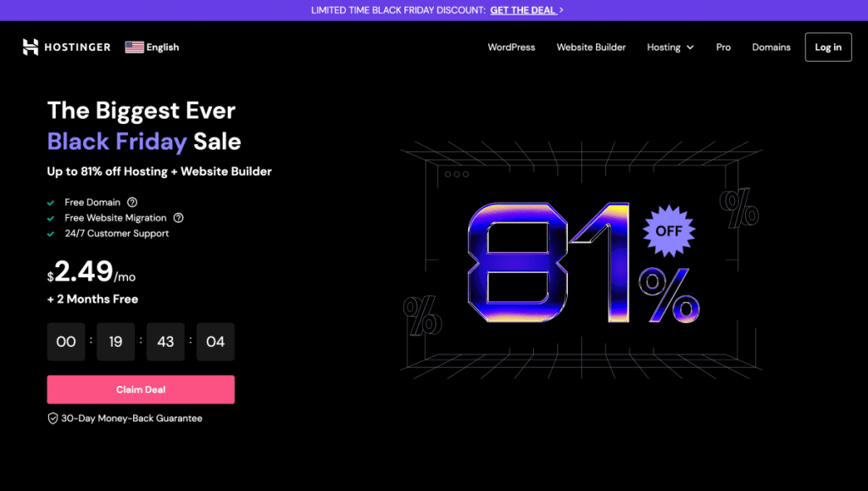Click the Hostinger logo icon
The height and width of the screenshot is (491, 868).
pos(31,47)
